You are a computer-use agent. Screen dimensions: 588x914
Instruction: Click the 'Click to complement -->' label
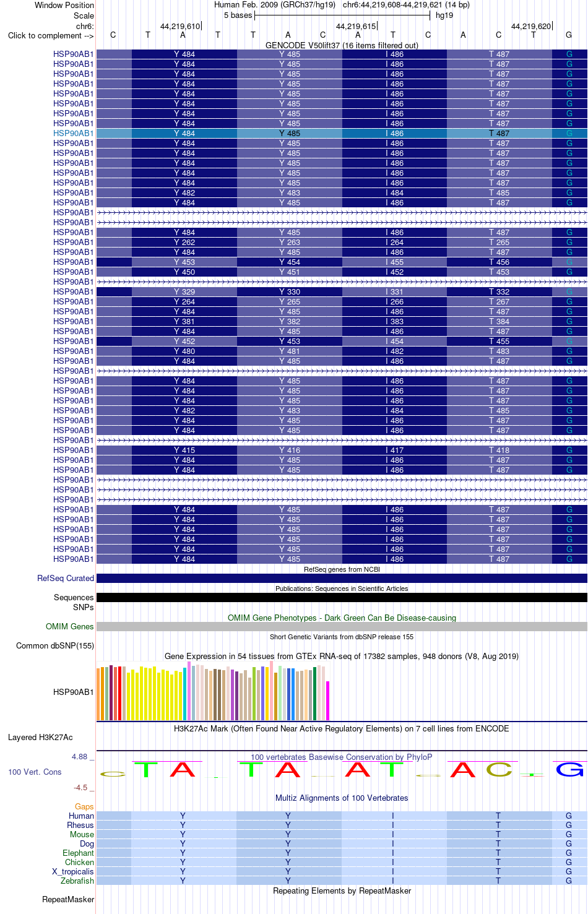pyautogui.click(x=51, y=35)
